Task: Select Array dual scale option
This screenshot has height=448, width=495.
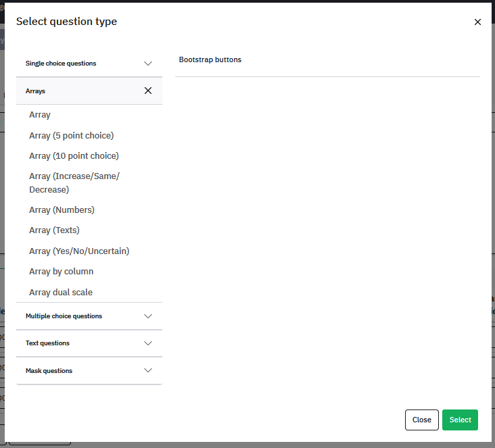Action: [61, 293]
